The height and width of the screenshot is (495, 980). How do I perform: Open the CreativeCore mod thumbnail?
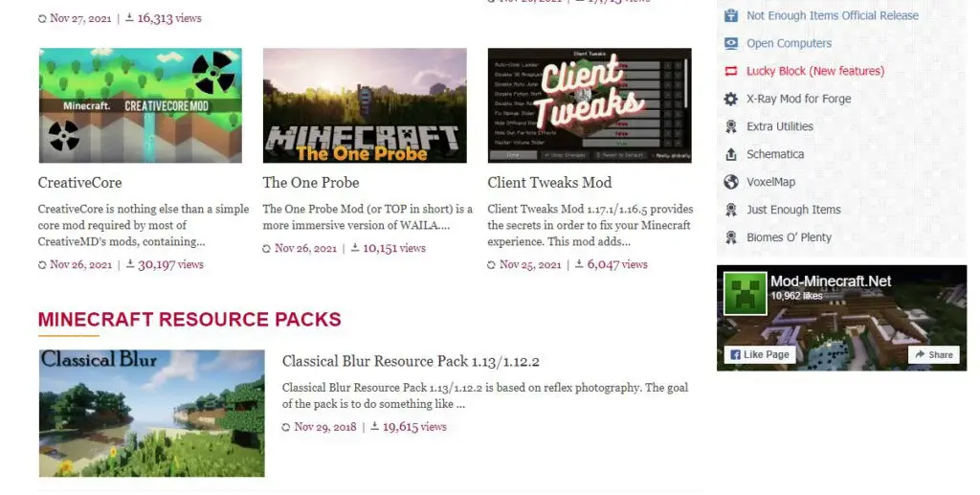[x=141, y=105]
